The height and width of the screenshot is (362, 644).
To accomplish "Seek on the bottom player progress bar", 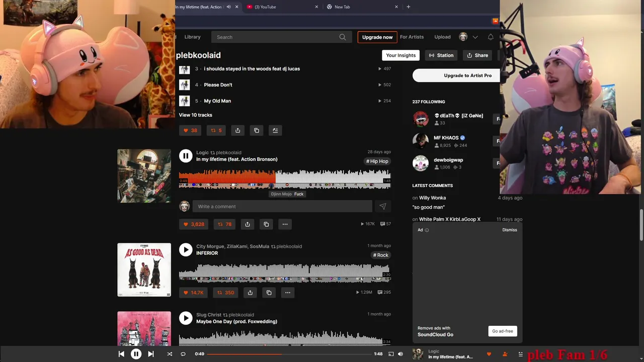I will [x=289, y=354].
